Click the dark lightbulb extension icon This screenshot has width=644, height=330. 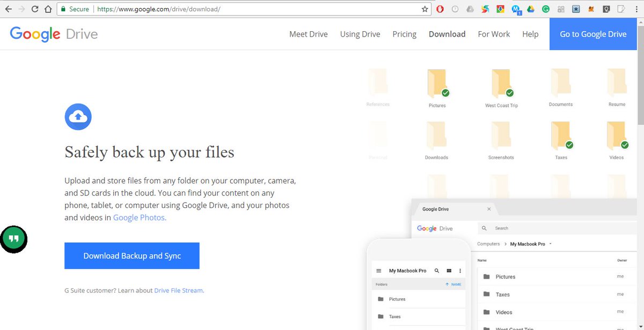(606, 9)
